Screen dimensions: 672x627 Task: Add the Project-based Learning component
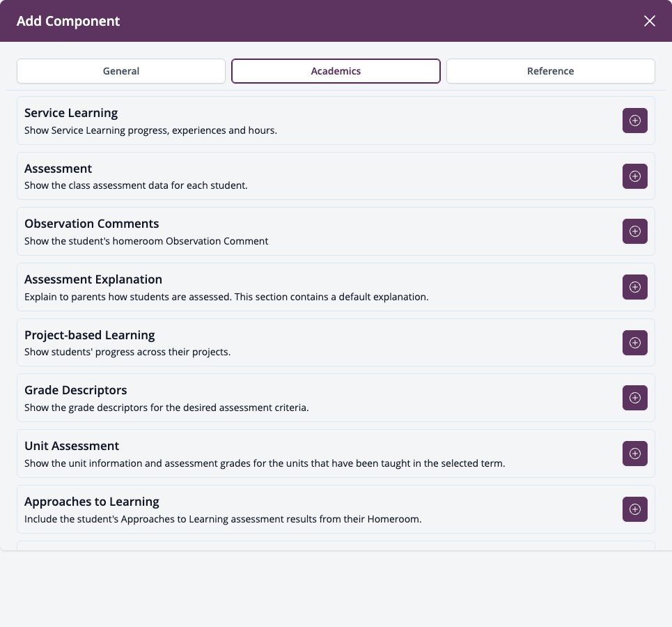(634, 343)
